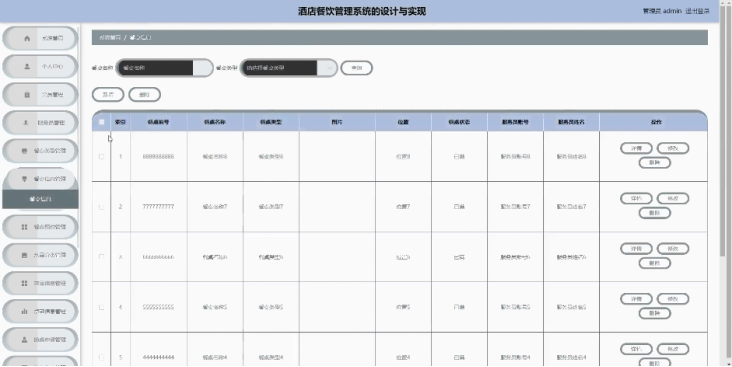Click 修改 for row 7777777777

[x=673, y=198]
